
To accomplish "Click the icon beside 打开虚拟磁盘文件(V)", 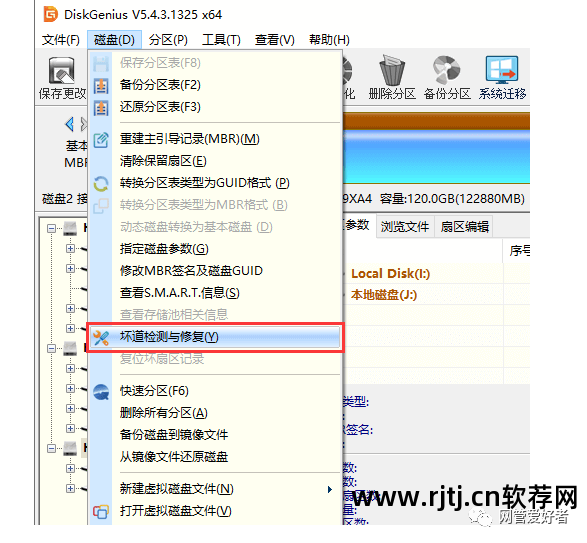I will (x=101, y=512).
